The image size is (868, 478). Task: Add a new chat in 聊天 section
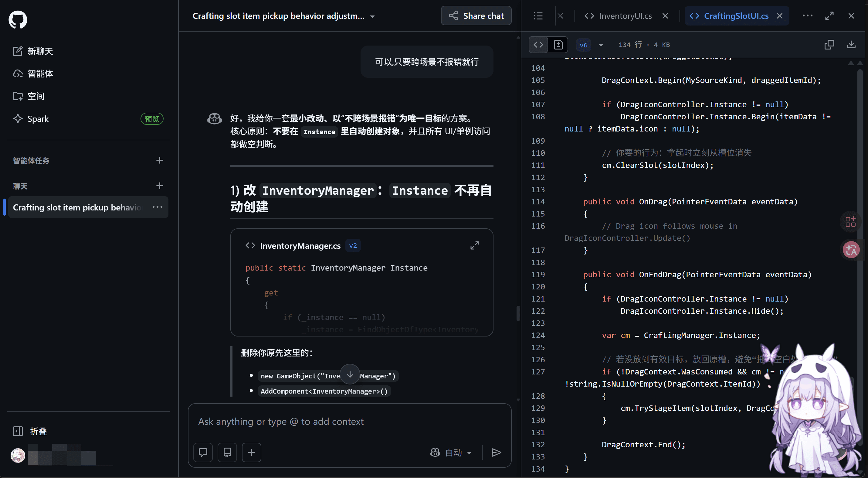click(160, 186)
